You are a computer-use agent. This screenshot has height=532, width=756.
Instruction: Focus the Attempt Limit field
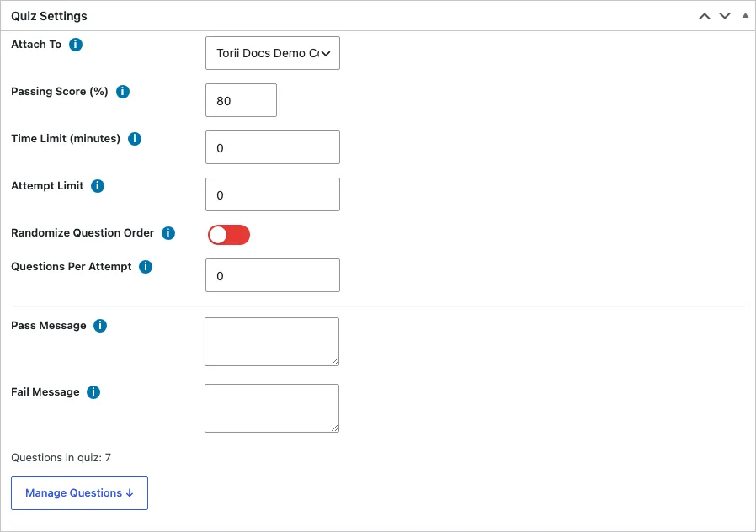click(273, 194)
